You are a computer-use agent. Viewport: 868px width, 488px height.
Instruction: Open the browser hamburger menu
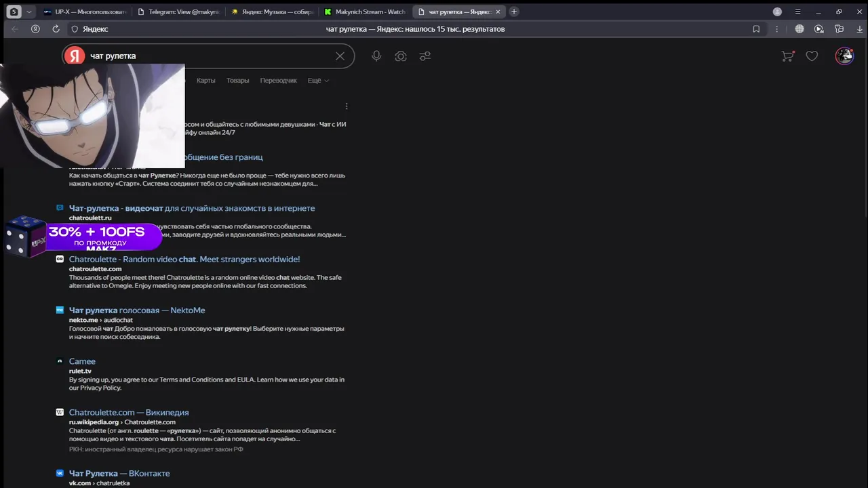pyautogui.click(x=797, y=12)
